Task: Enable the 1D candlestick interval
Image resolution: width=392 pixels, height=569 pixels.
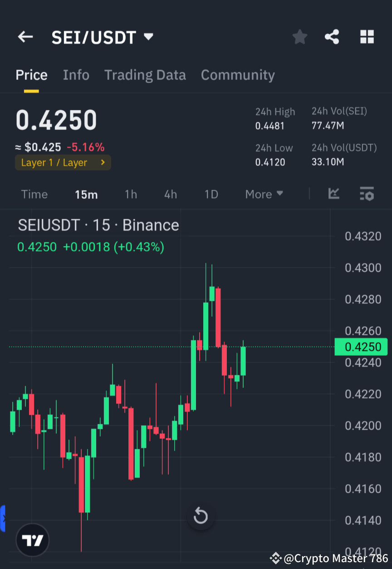Action: coord(211,194)
